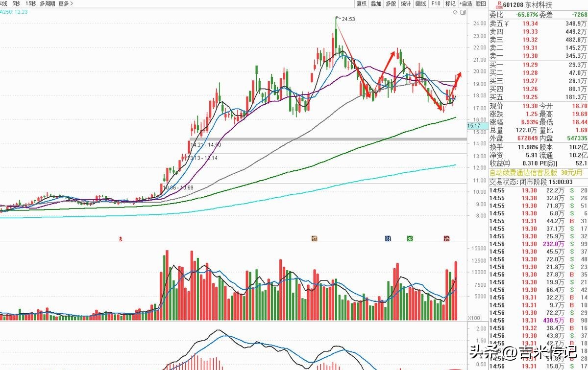Toggle the 叠加 overlay mode
Image resolution: width=588 pixels, height=370 pixels.
[376, 3]
